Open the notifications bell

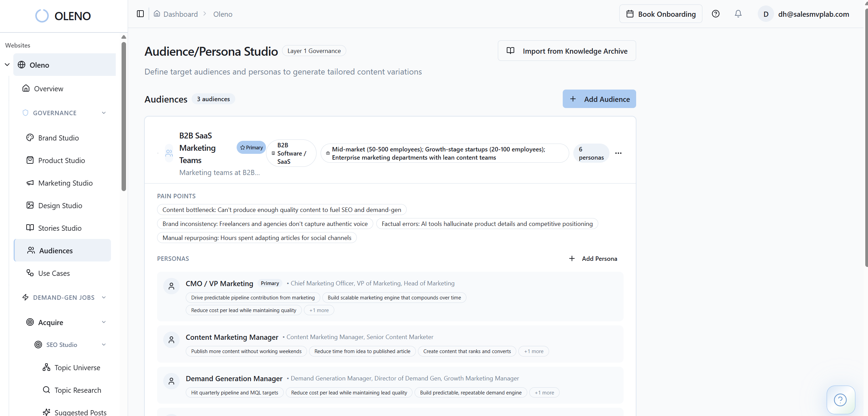click(738, 14)
